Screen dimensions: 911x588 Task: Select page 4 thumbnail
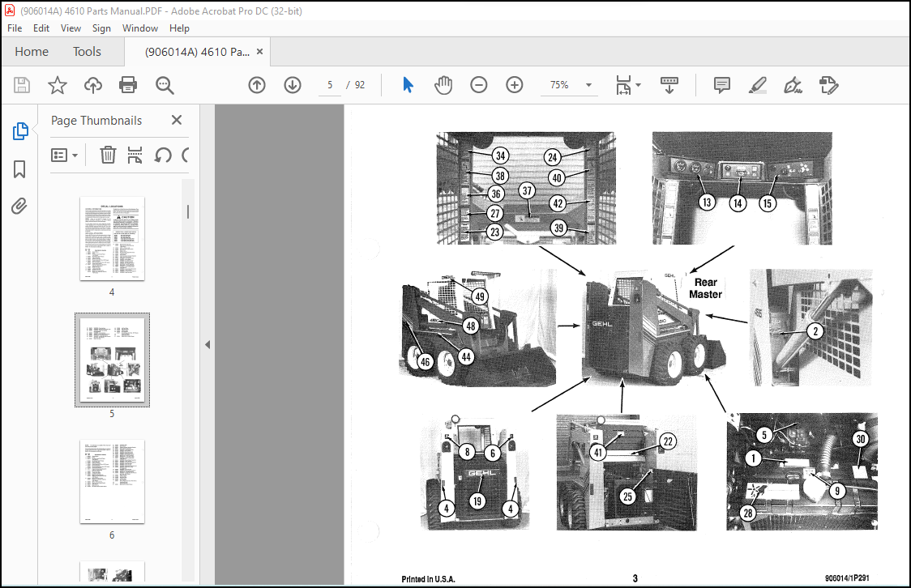pos(112,239)
